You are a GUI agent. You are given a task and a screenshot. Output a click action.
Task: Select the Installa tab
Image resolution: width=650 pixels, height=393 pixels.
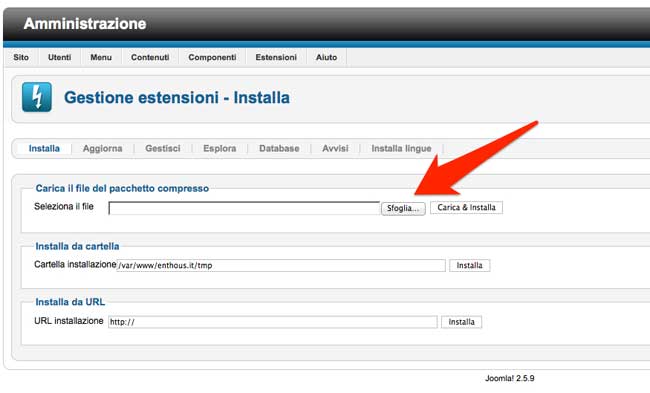click(44, 148)
